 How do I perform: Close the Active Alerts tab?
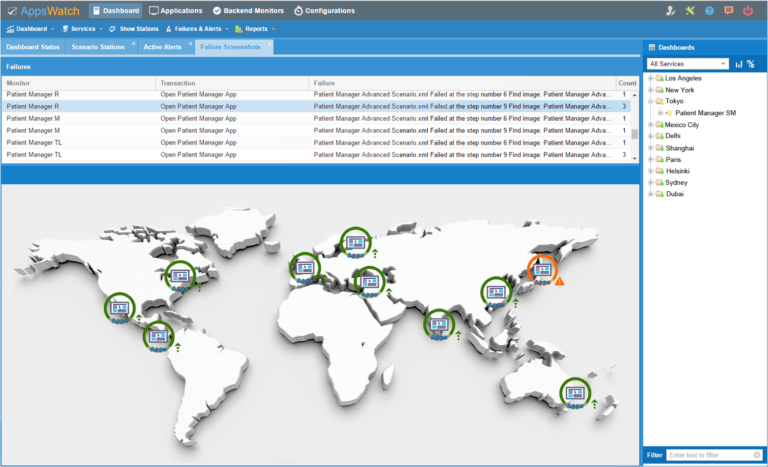(x=191, y=44)
